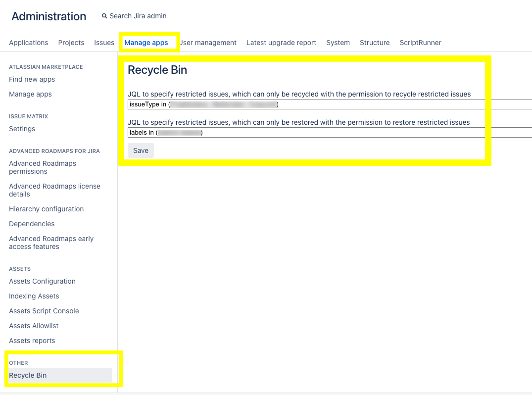Select Recycle Bin in the sidebar
The height and width of the screenshot is (395, 532).
[28, 375]
